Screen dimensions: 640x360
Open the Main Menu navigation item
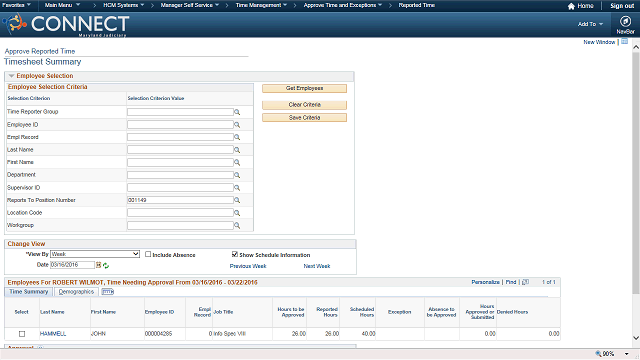(x=62, y=5)
